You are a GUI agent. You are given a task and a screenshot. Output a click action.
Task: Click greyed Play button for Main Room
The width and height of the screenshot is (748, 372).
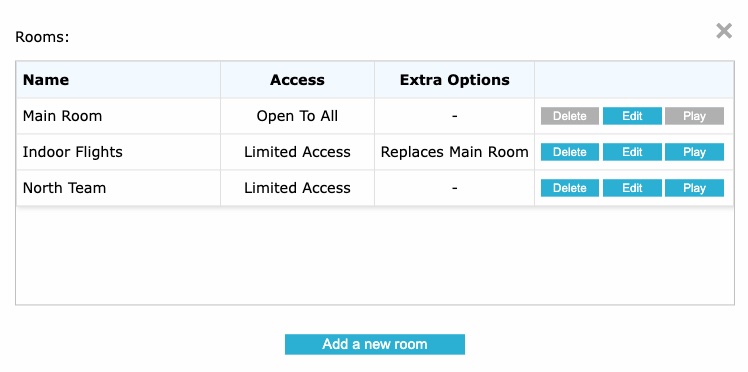point(694,116)
